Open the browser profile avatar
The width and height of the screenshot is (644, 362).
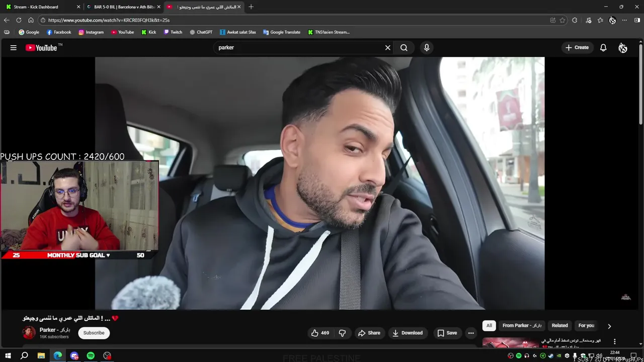coord(612,20)
